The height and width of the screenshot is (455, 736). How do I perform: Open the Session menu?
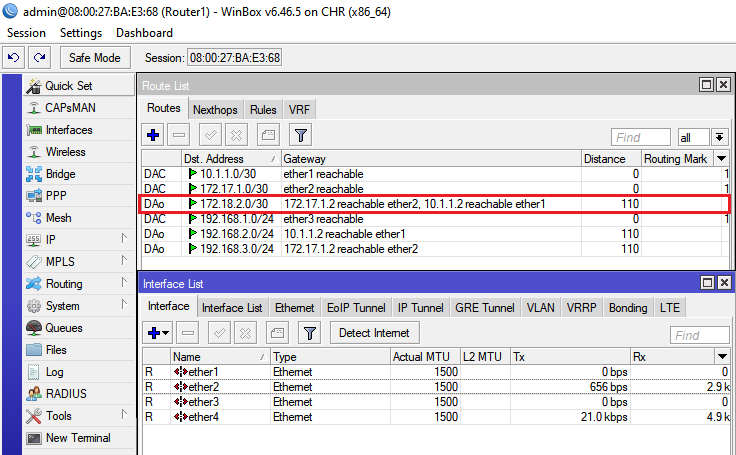27,33
